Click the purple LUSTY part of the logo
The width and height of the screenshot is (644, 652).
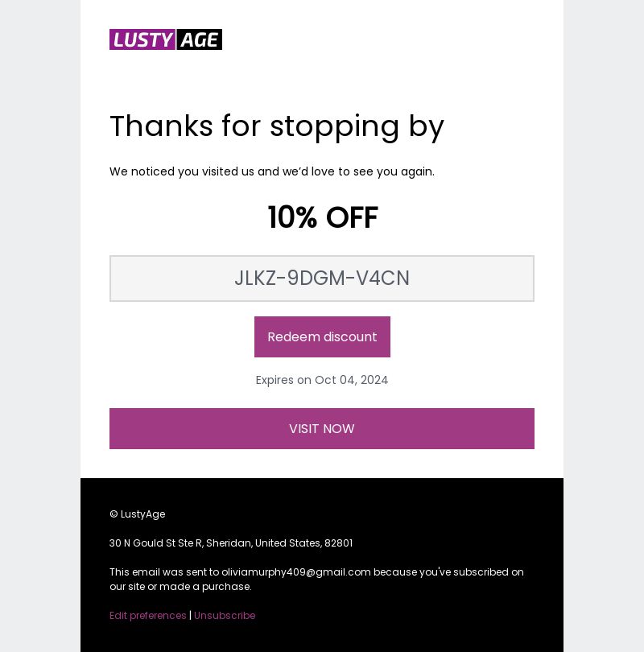pos(142,39)
